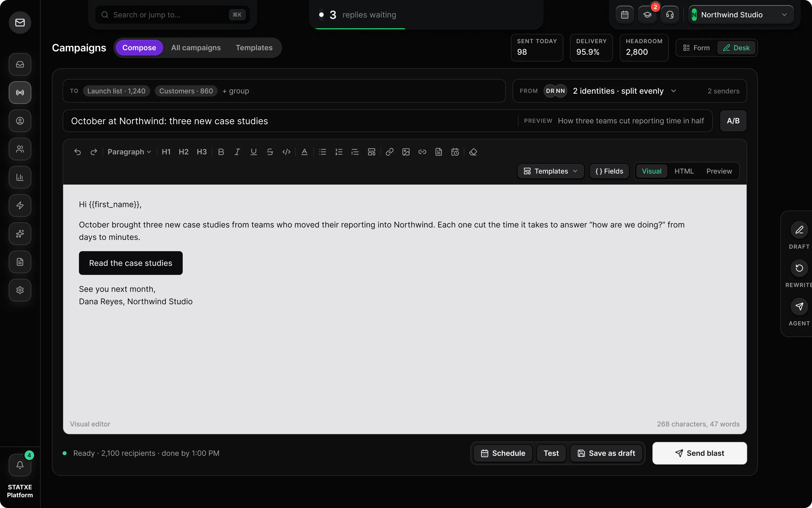Insert an image into the email
Screen dimensions: 812x508
pyautogui.click(x=406, y=152)
